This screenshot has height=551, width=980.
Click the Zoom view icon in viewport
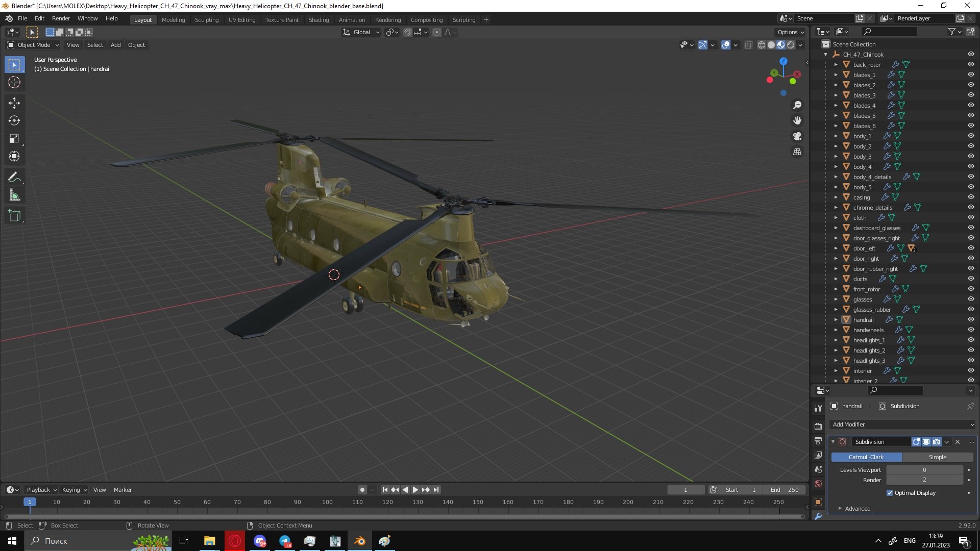pos(797,105)
